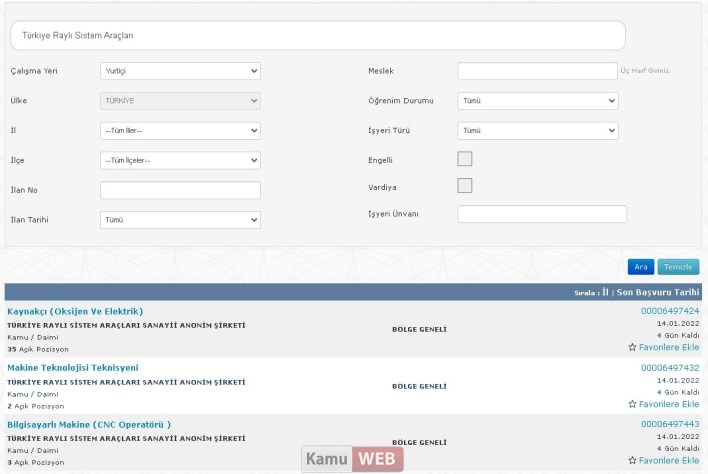Click BÖLGE GENELİ in the Kaynakçı row
Viewport: 708px width, 474px height.
(419, 330)
